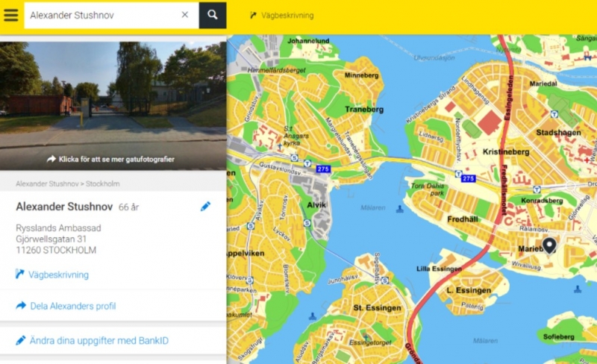Clear the search field text
597x364 pixels.
pos(184,15)
